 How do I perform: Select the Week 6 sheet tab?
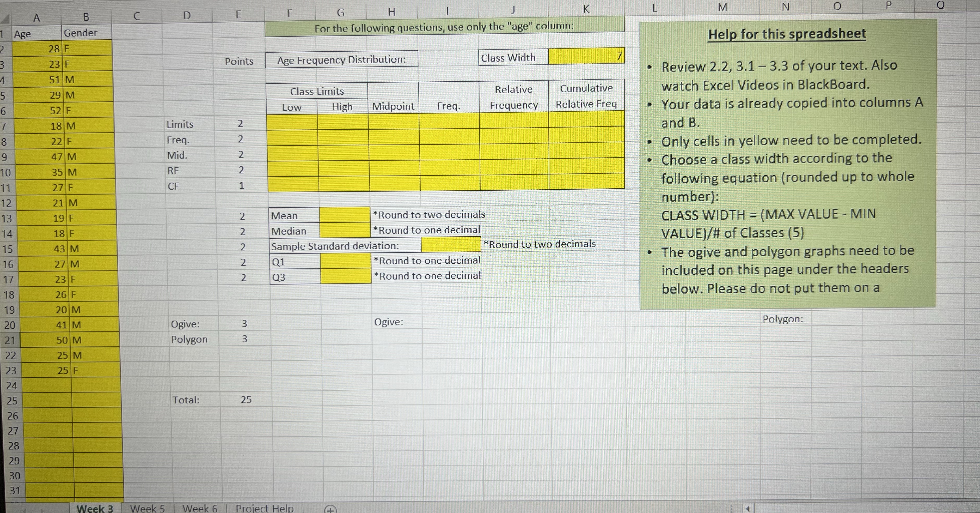click(200, 508)
